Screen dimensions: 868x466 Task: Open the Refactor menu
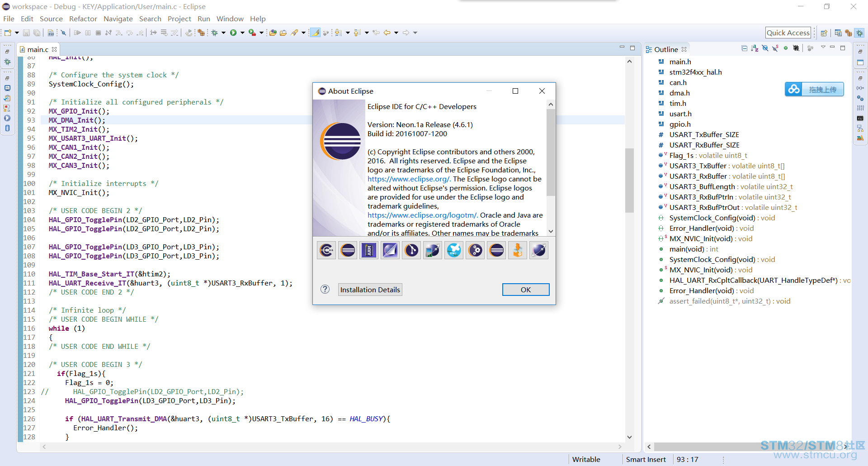(x=83, y=19)
